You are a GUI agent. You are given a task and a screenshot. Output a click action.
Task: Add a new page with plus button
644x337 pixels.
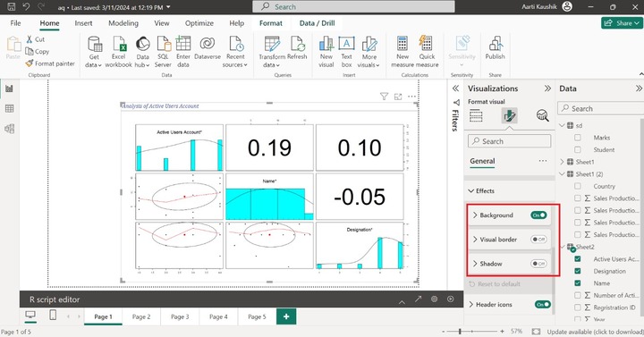[x=286, y=316]
